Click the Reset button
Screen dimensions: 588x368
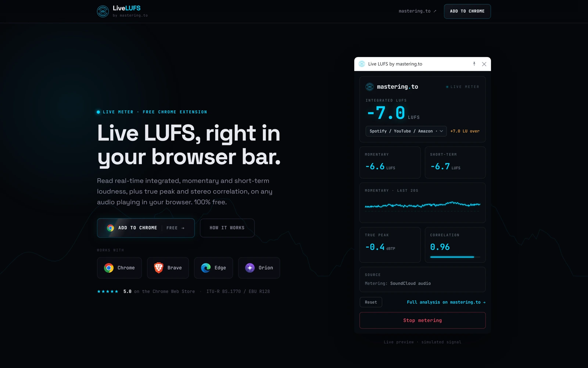371,302
